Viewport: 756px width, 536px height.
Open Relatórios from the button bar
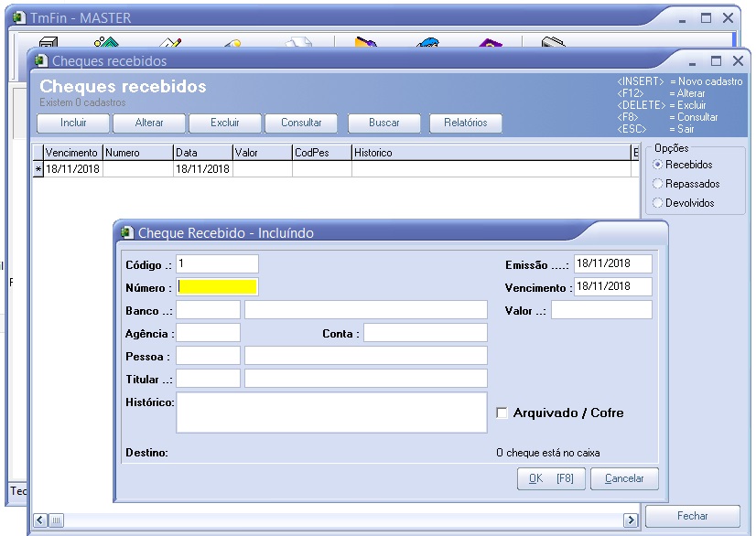466,123
